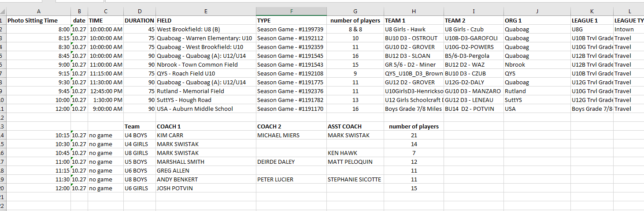644x211 pixels.
Task: Click row 13 header number
Action: [x=3, y=126]
